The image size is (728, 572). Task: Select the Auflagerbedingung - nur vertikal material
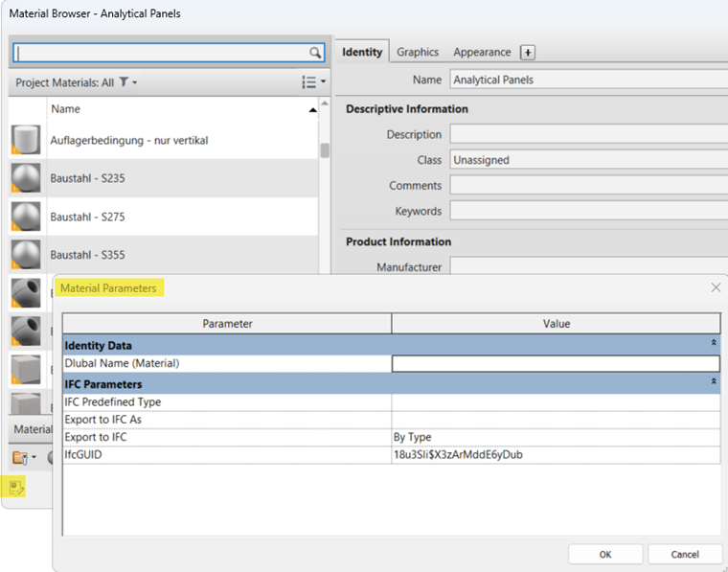(129, 140)
